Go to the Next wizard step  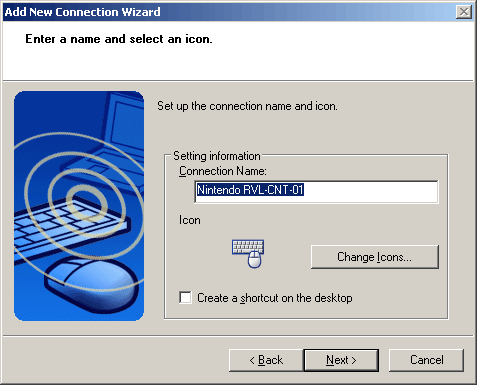341,360
